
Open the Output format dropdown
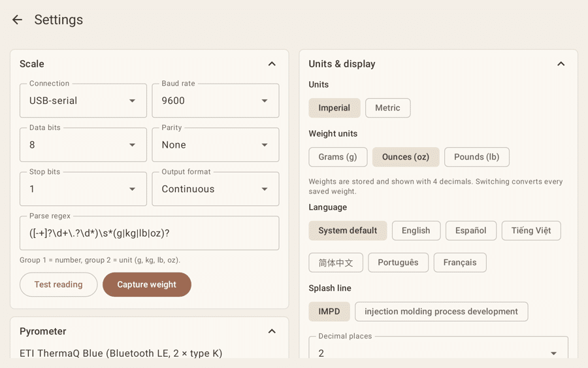click(215, 189)
